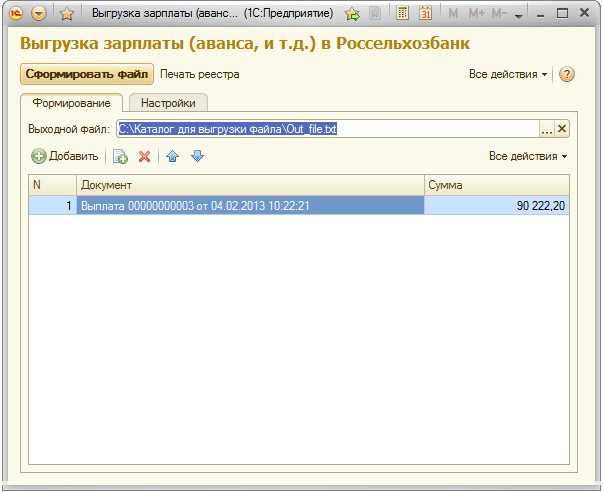Viewport: 603px width, 492px height.
Task: Click into the Выходной файл path field
Action: click(x=328, y=129)
